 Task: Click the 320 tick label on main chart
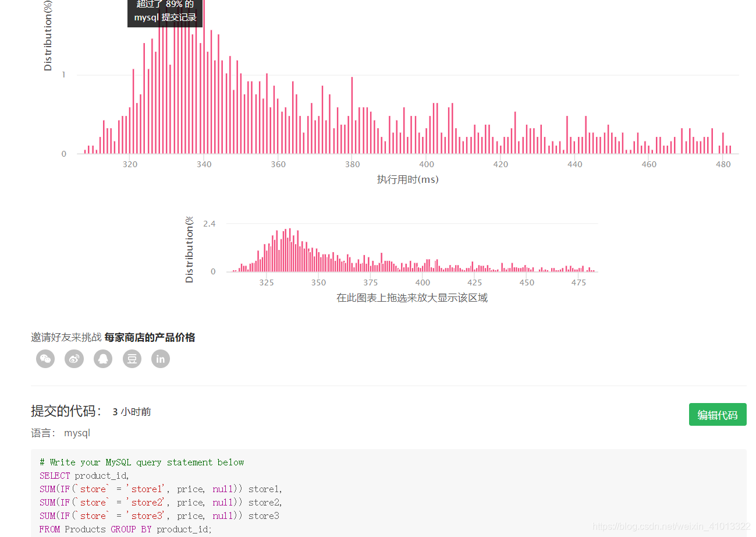[130, 164]
